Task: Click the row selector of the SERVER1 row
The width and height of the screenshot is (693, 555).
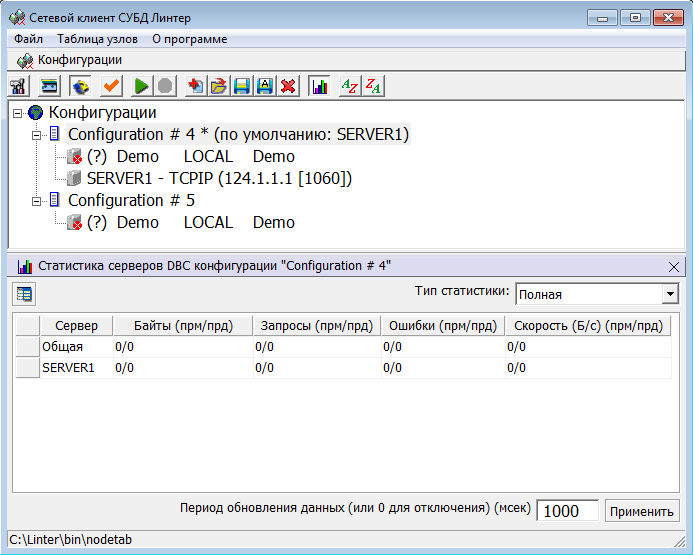Action: tap(27, 368)
